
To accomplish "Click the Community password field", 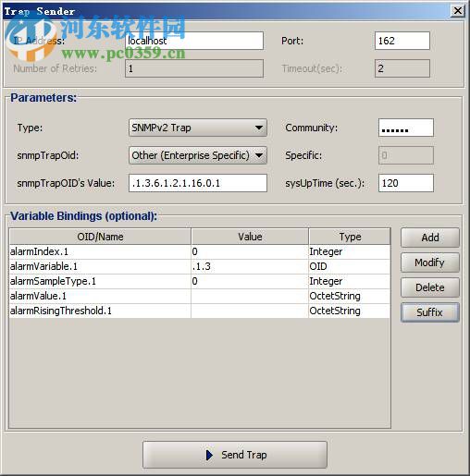I will (406, 128).
